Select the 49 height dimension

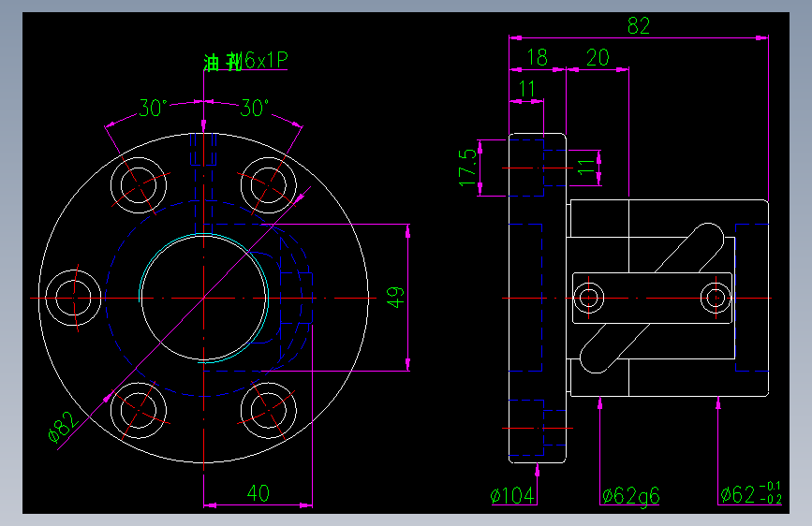click(x=395, y=298)
